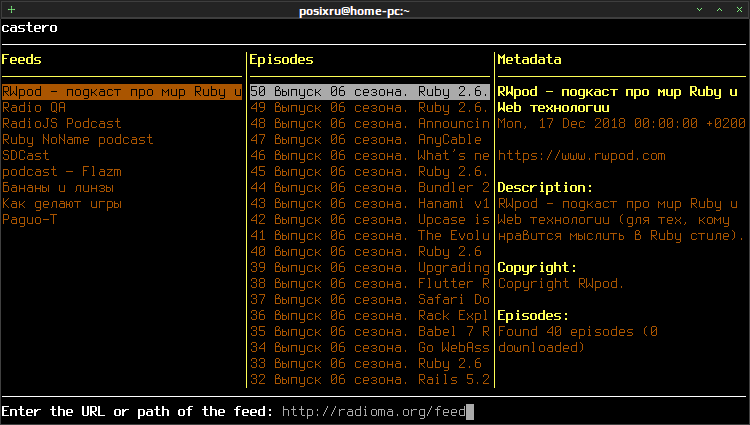Select episode 50 Ruby 2.6
Viewport: 750px width, 425px height.
(370, 92)
